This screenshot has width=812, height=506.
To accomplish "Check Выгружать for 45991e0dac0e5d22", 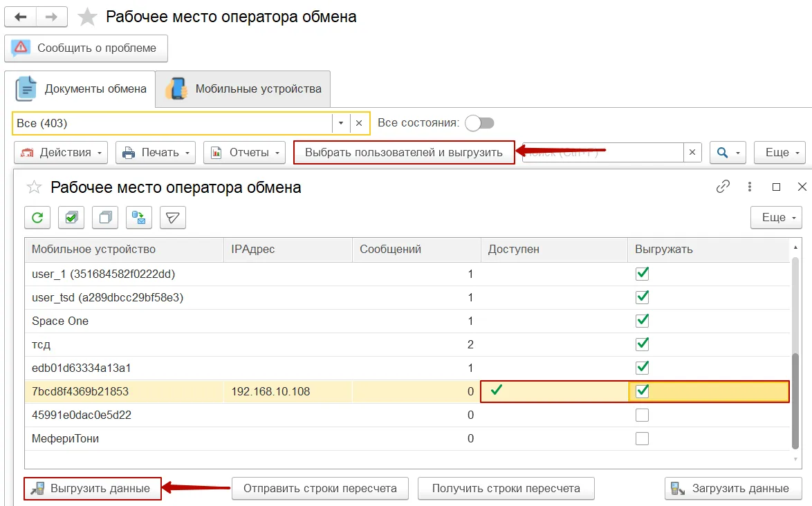I will 642,415.
